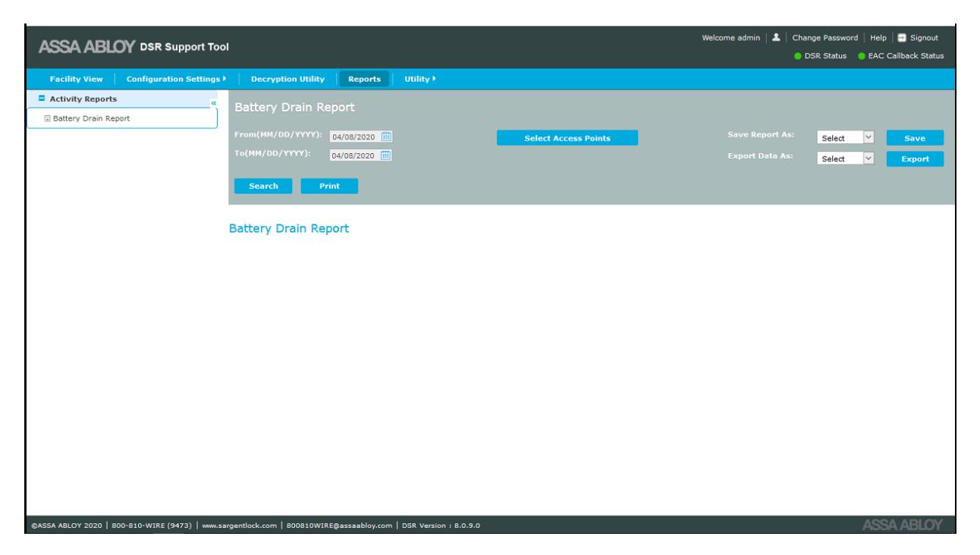Switch to Facility View tab
The width and height of the screenshot is (980, 555).
point(77,79)
